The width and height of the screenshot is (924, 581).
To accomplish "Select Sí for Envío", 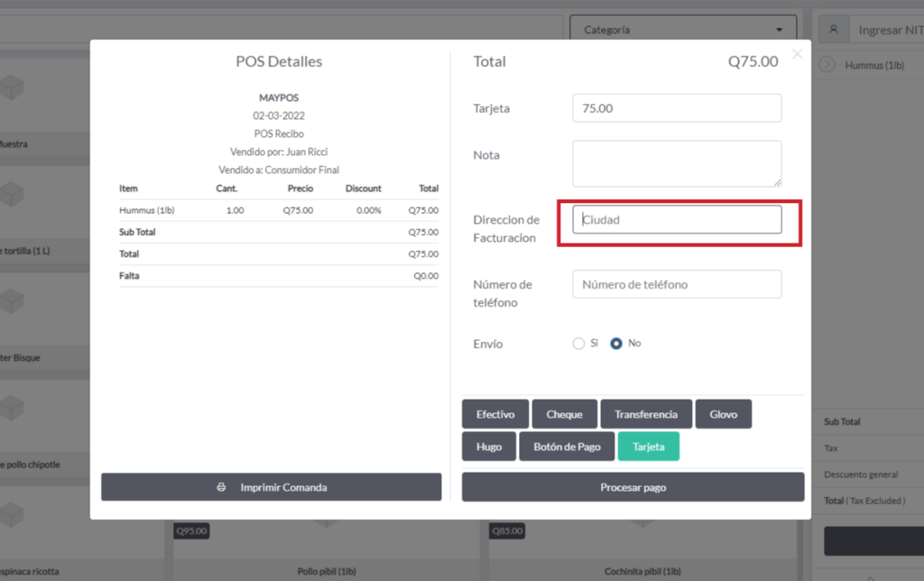I will coord(578,344).
